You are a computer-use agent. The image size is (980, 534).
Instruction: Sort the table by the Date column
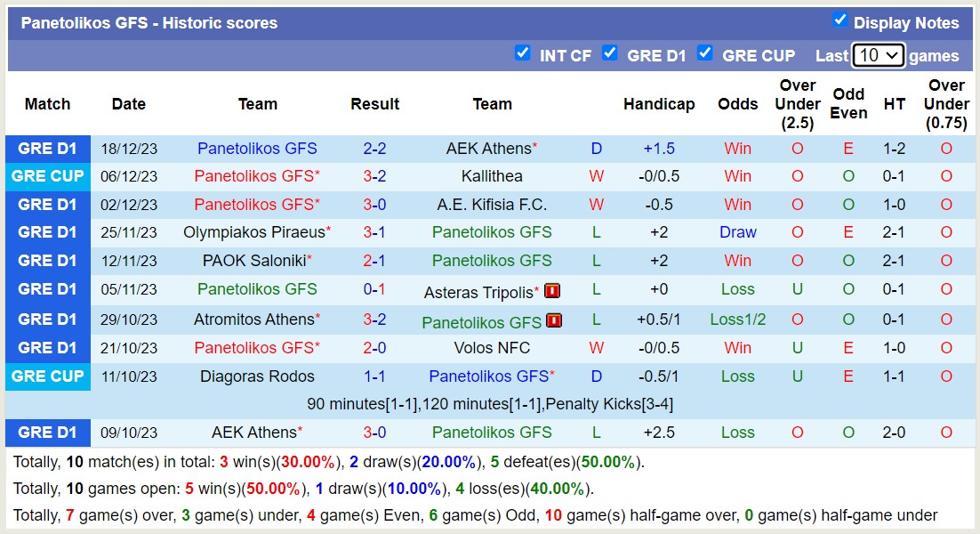tap(129, 104)
